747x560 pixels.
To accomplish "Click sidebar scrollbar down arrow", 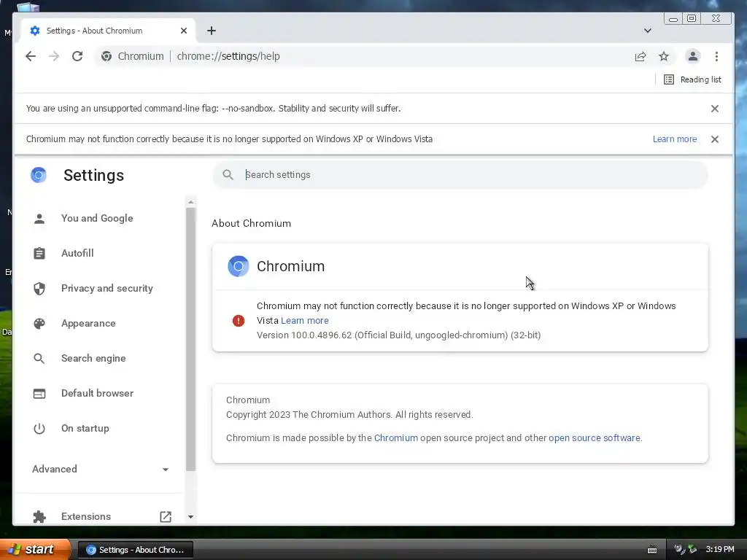I will [x=190, y=517].
